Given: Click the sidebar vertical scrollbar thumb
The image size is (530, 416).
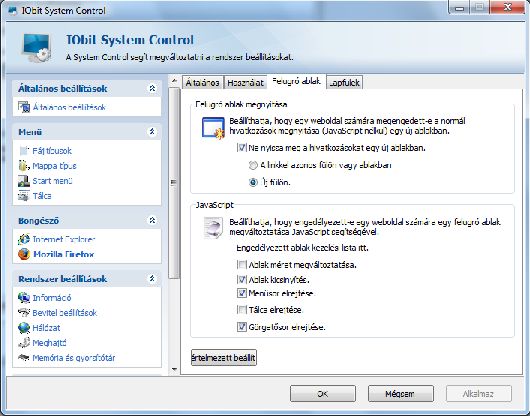Looking at the screenshot, I should pyautogui.click(x=174, y=183).
